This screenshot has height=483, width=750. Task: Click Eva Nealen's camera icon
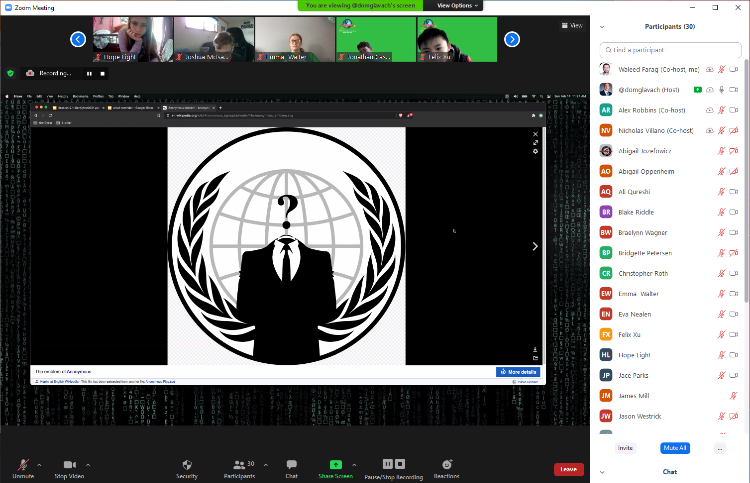734,314
